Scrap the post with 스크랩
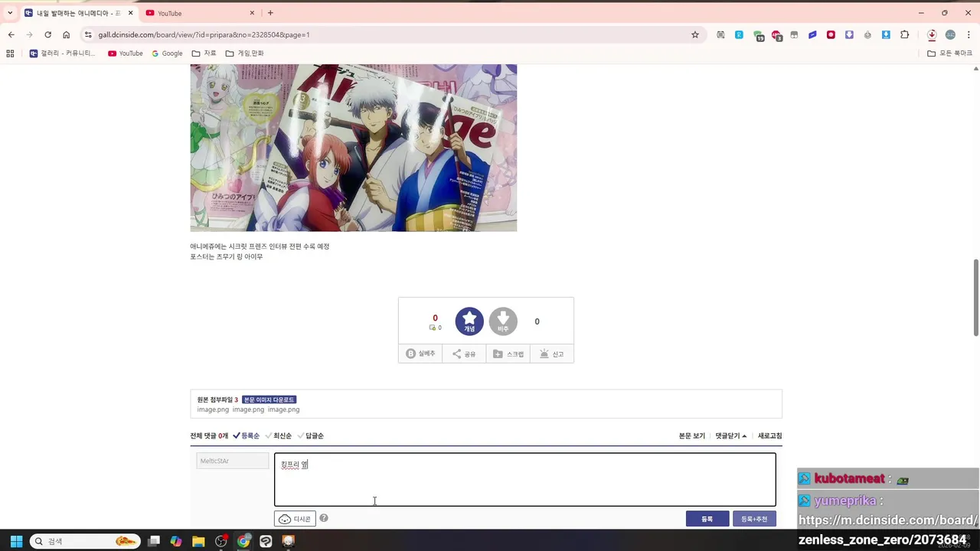 point(508,354)
